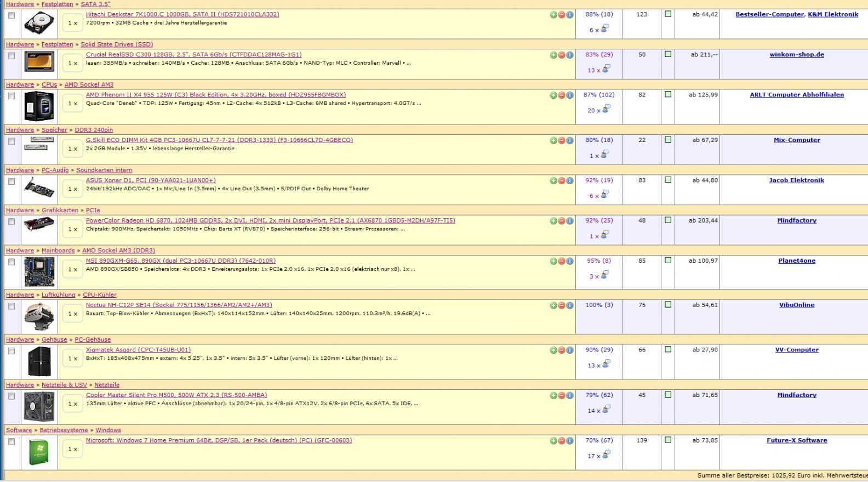Click quantity field for Cooler Master Silent Pro
The height and width of the screenshot is (482, 868).
tap(72, 404)
